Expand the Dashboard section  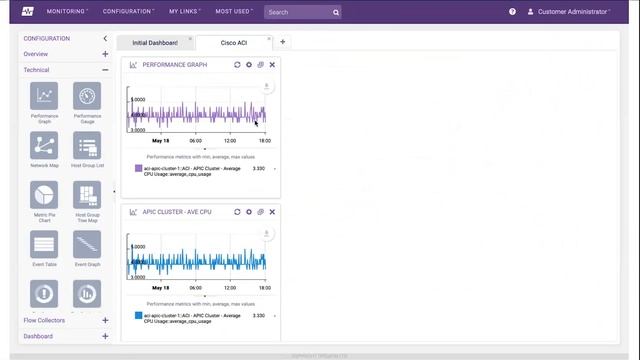pos(105,336)
